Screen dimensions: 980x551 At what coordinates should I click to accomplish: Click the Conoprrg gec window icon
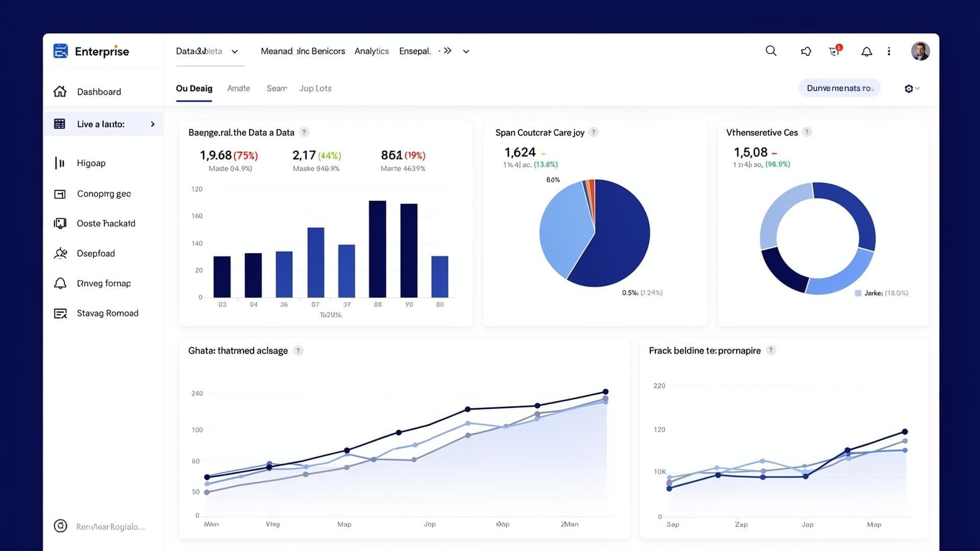60,194
